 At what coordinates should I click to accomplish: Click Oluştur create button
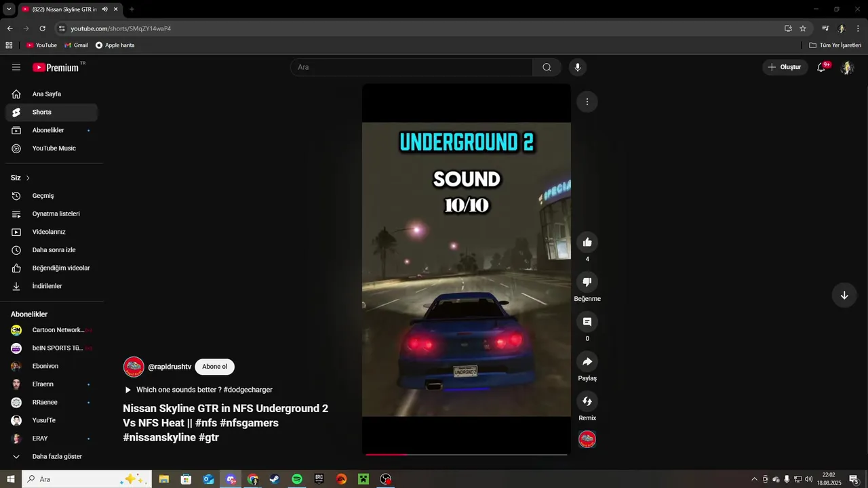785,67
